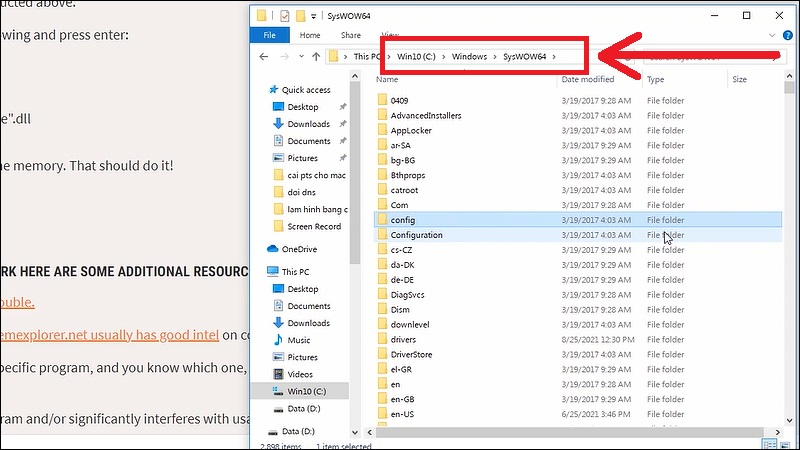Click the drivers folder icon

coord(382,339)
